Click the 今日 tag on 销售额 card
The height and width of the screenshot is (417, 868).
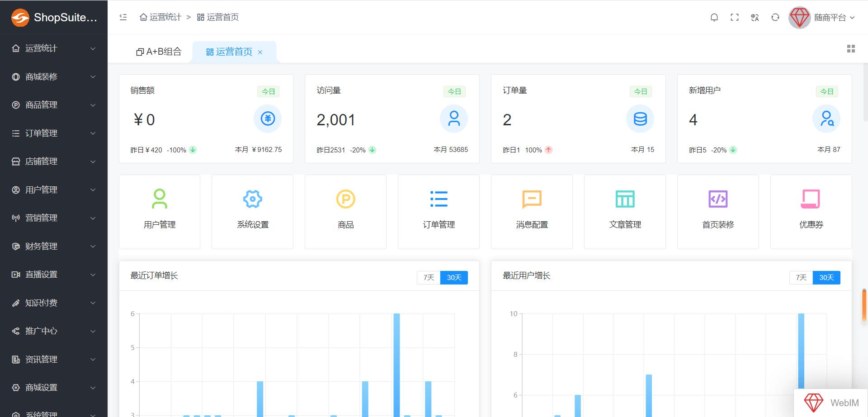click(268, 91)
